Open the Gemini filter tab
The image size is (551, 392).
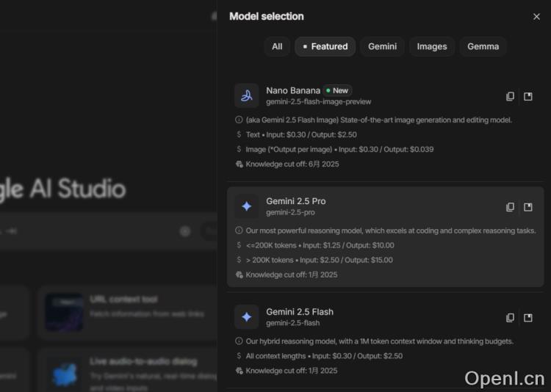(x=382, y=47)
